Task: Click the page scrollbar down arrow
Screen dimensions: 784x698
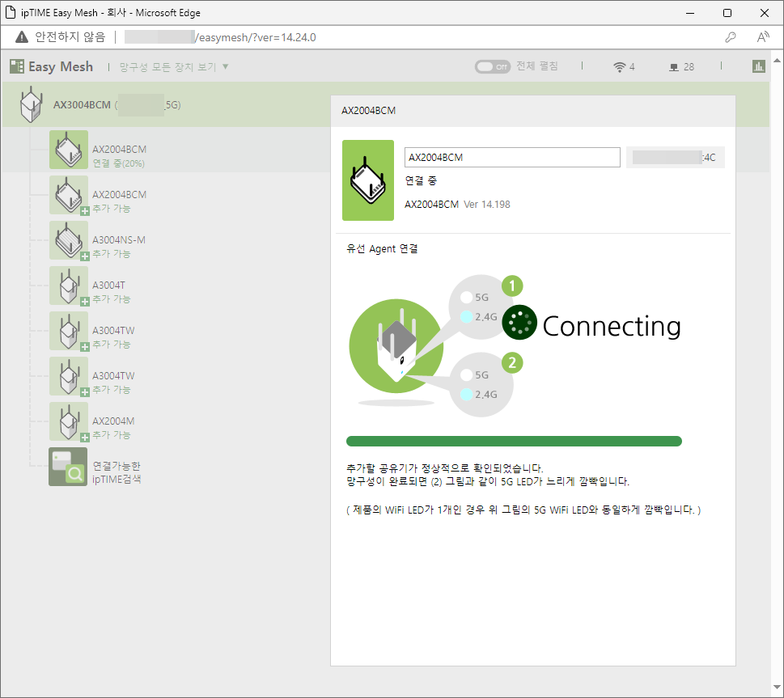Action: coord(777,687)
